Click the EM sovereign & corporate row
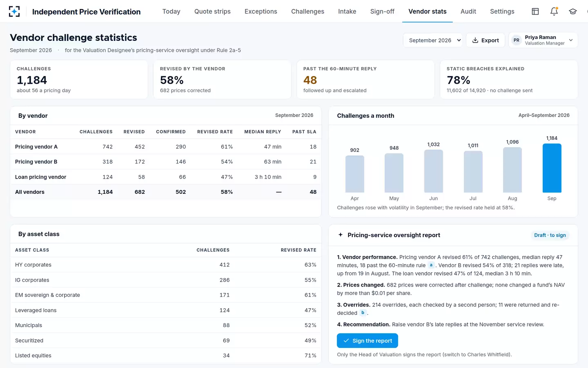The image size is (588, 368). click(x=166, y=295)
